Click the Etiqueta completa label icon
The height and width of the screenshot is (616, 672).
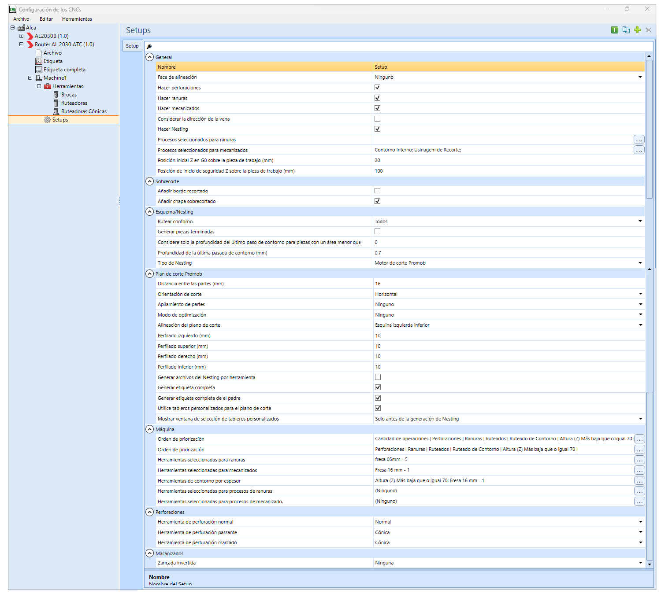click(x=39, y=70)
